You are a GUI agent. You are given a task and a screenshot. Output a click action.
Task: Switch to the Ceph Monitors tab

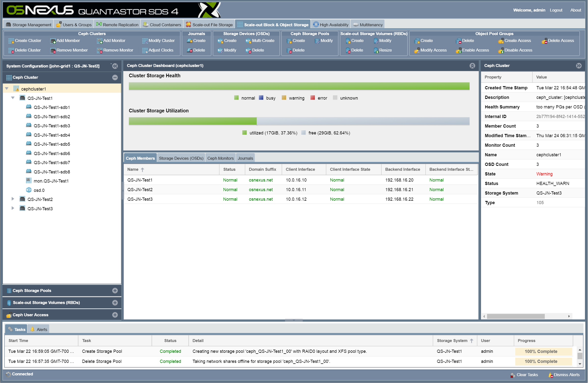point(220,158)
